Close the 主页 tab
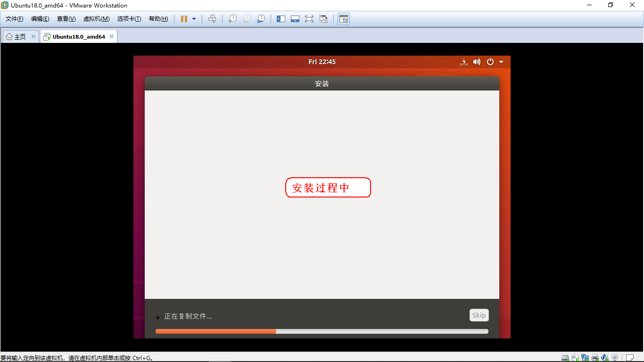Viewport: 644px width, 362px height. click(x=33, y=36)
